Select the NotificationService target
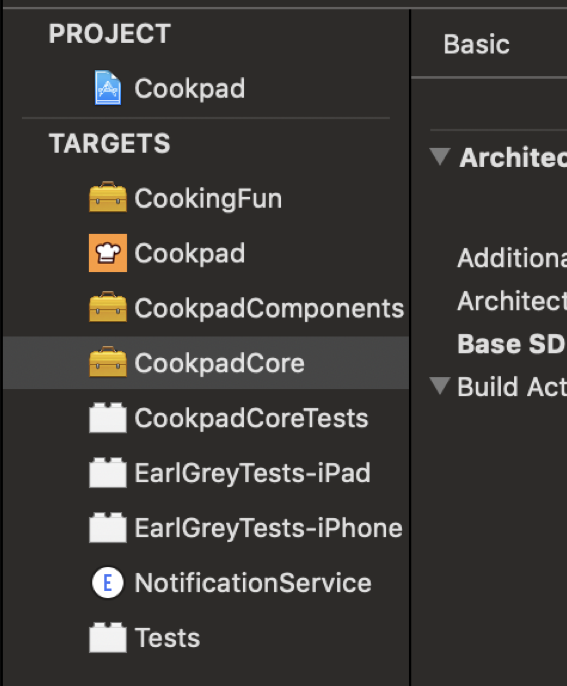This screenshot has height=686, width=567. click(206, 583)
